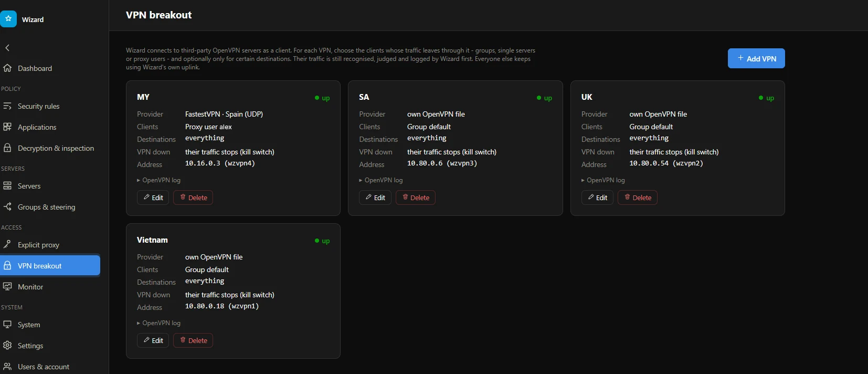The width and height of the screenshot is (868, 374).
Task: Click the Monitor chart icon
Action: [7, 287]
